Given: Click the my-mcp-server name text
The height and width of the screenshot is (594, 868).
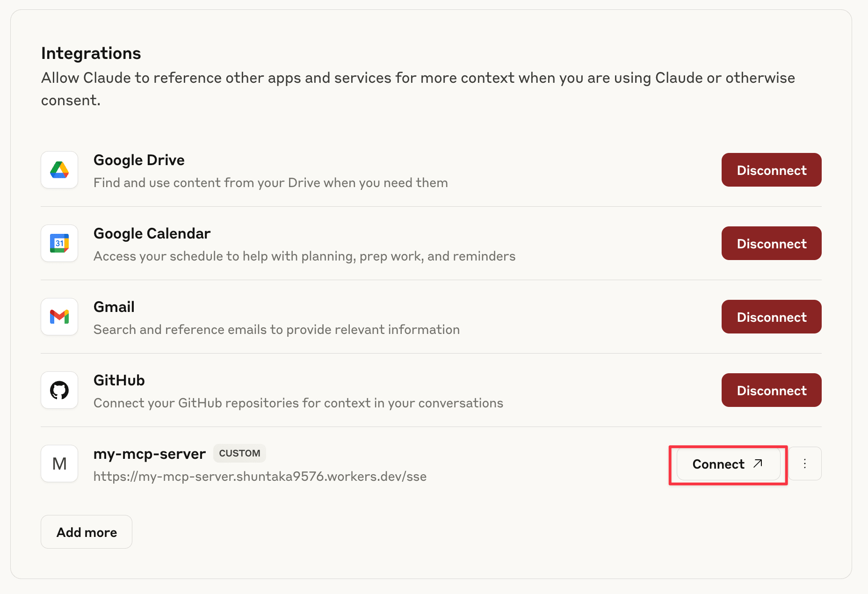Looking at the screenshot, I should pos(150,454).
